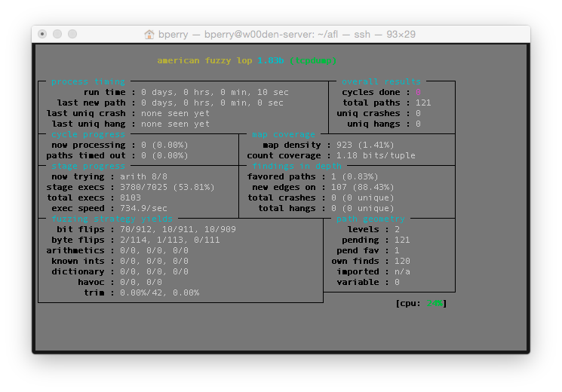This screenshot has height=392, width=562.
Task: Click the 'now processing' value
Action: (164, 145)
